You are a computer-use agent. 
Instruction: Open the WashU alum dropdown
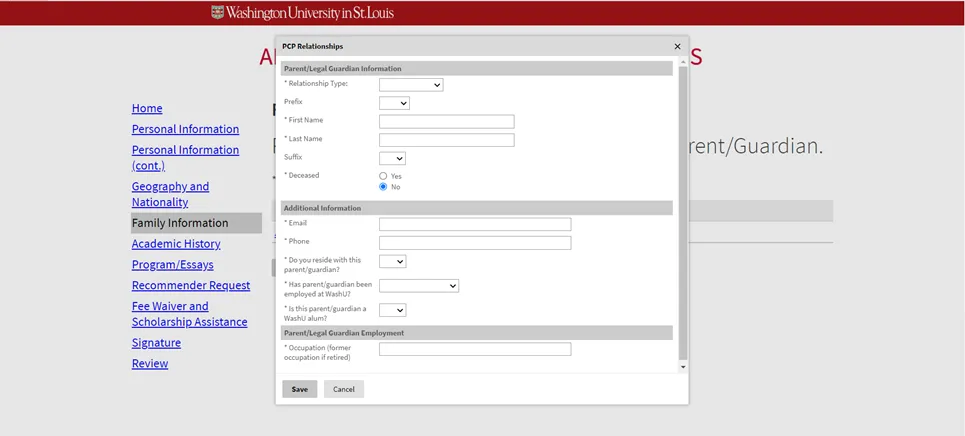coord(392,311)
